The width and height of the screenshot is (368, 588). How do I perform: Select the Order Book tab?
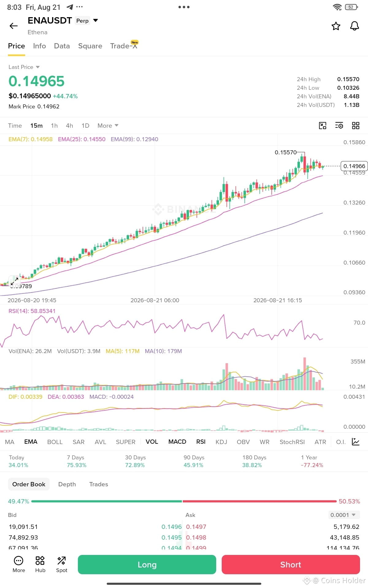(29, 484)
